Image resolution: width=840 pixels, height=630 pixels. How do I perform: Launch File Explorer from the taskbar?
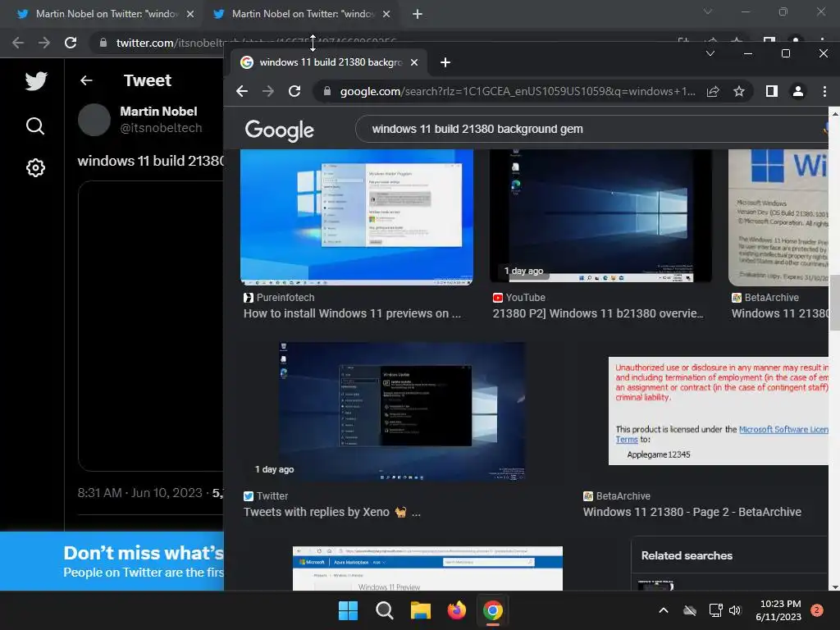421,610
